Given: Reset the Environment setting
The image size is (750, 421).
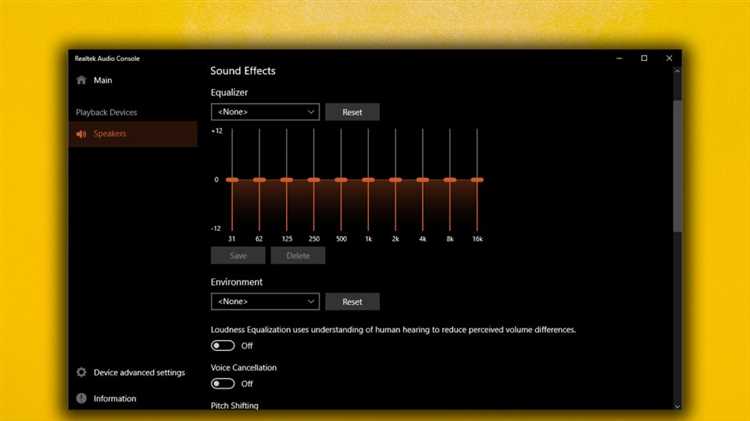Looking at the screenshot, I should click(x=353, y=301).
